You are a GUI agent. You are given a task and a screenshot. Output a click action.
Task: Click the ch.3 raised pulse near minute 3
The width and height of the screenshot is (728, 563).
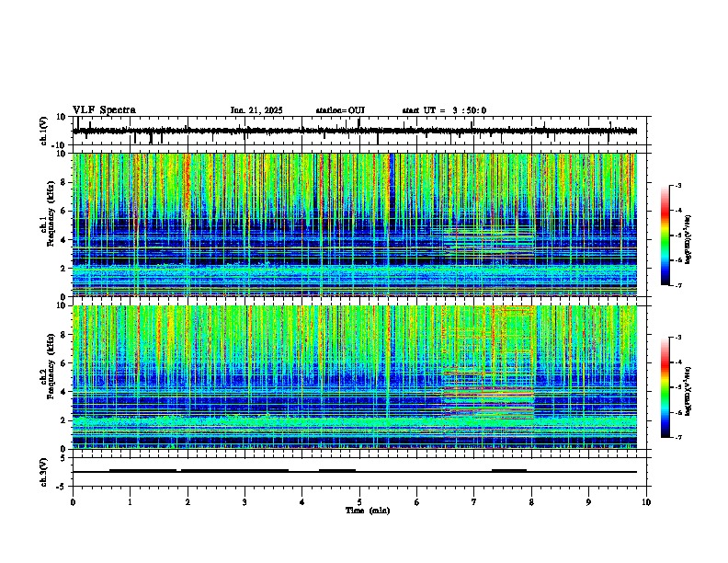click(x=235, y=470)
